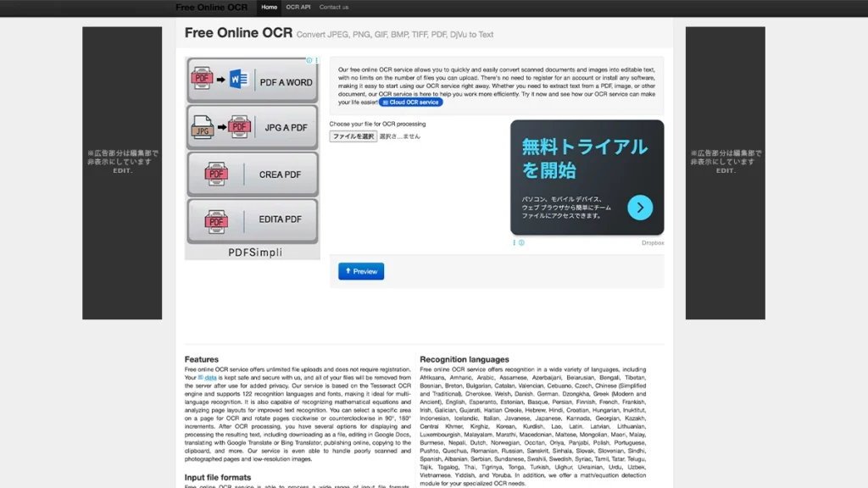Click the ad info icon under Dropbox ad

coord(521,242)
